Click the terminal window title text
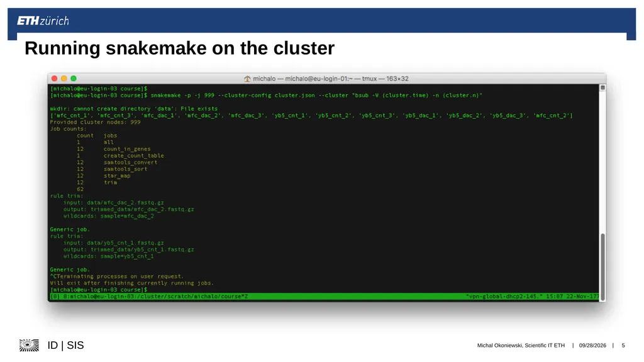 coord(331,79)
